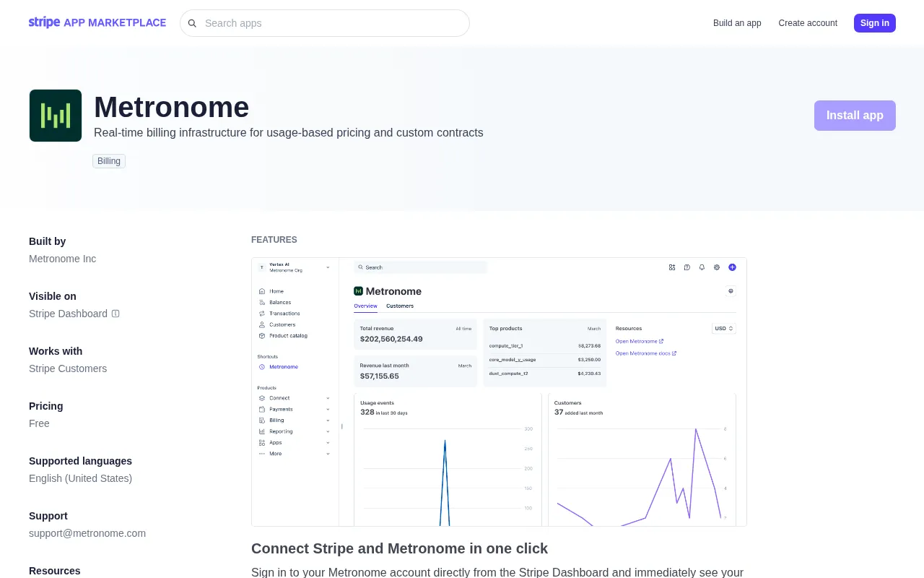Click the Total revenue value $202,560,254.49

click(x=391, y=339)
